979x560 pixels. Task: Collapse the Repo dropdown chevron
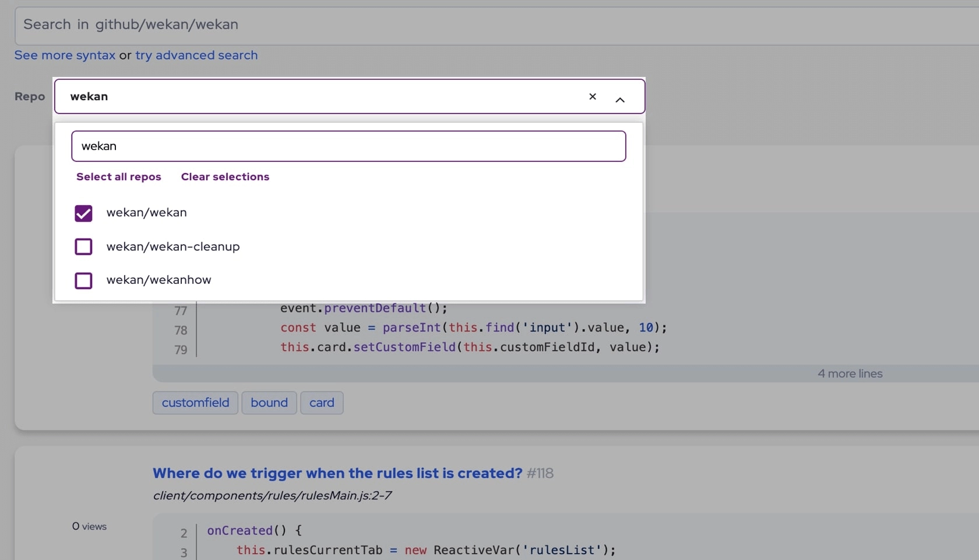(619, 100)
